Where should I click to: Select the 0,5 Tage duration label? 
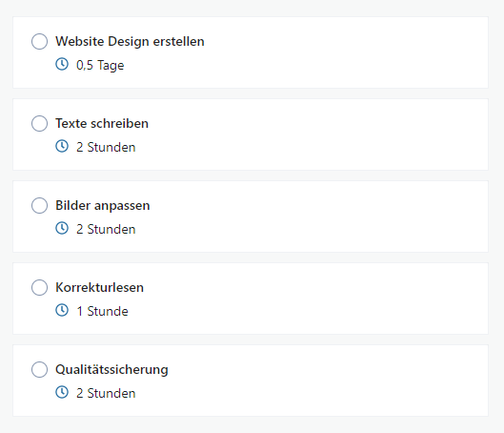point(100,66)
